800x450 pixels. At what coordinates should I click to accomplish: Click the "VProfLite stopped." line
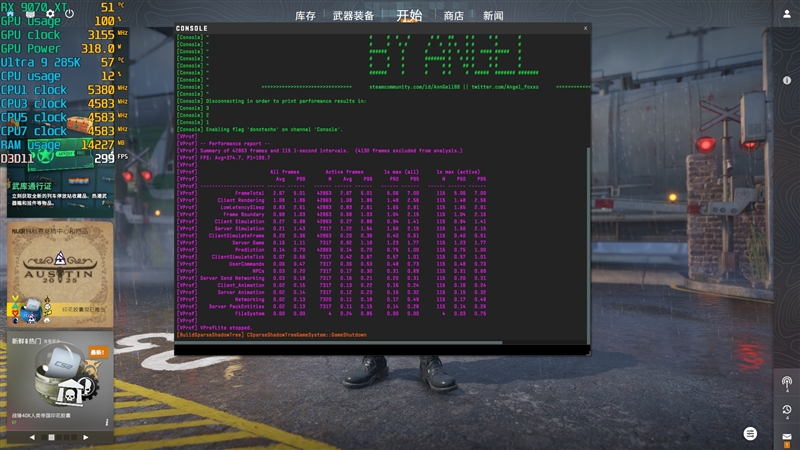pos(226,328)
